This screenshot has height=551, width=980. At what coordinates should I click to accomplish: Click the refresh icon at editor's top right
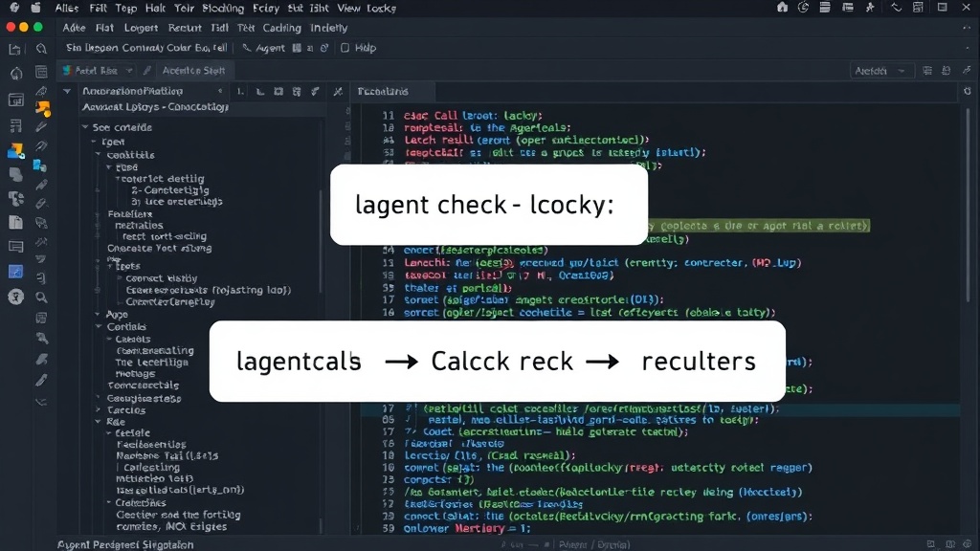[967, 91]
